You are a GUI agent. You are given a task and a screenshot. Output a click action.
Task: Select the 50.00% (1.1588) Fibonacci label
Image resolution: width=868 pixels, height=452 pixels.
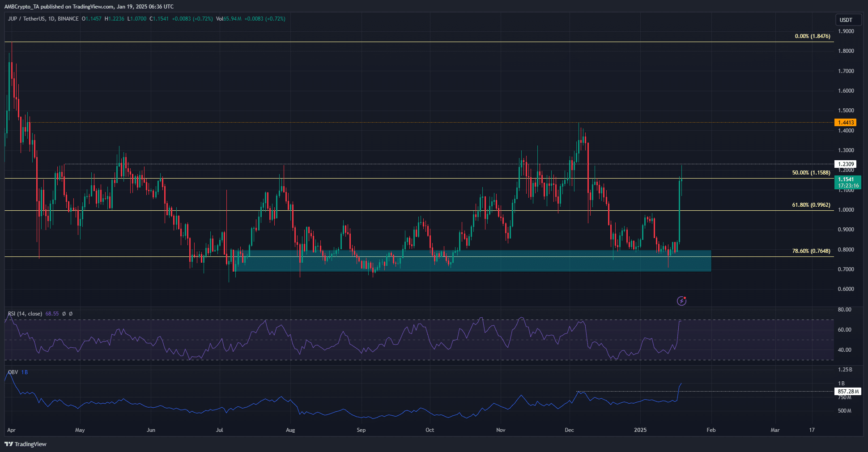(x=811, y=172)
